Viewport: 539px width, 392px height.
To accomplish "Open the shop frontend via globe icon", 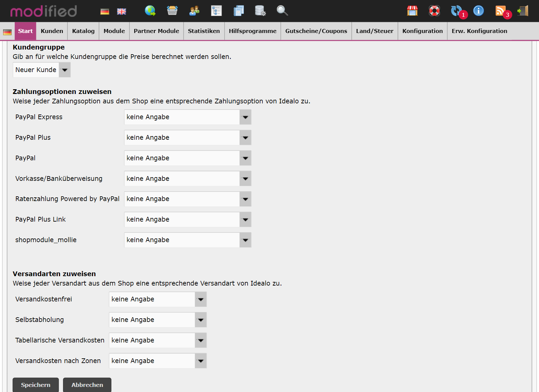I will [150, 11].
